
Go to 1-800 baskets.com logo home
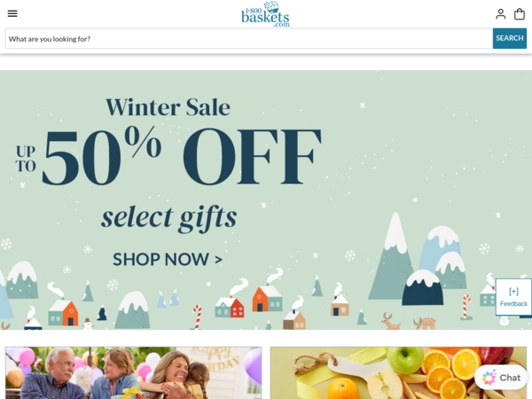point(265,14)
